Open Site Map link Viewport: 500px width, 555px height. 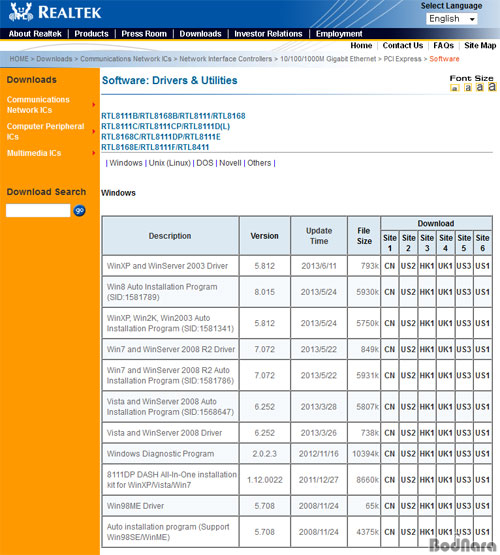click(x=480, y=45)
